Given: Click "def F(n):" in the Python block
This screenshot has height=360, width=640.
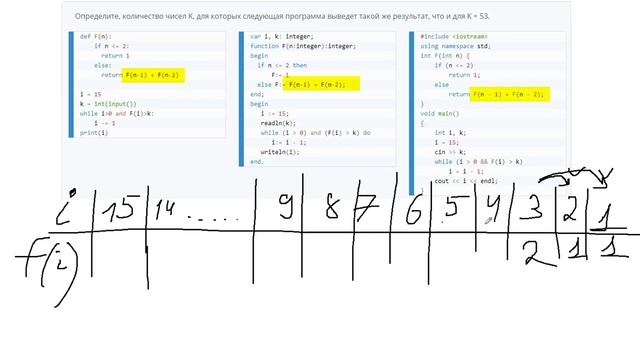Looking at the screenshot, I should (96, 36).
